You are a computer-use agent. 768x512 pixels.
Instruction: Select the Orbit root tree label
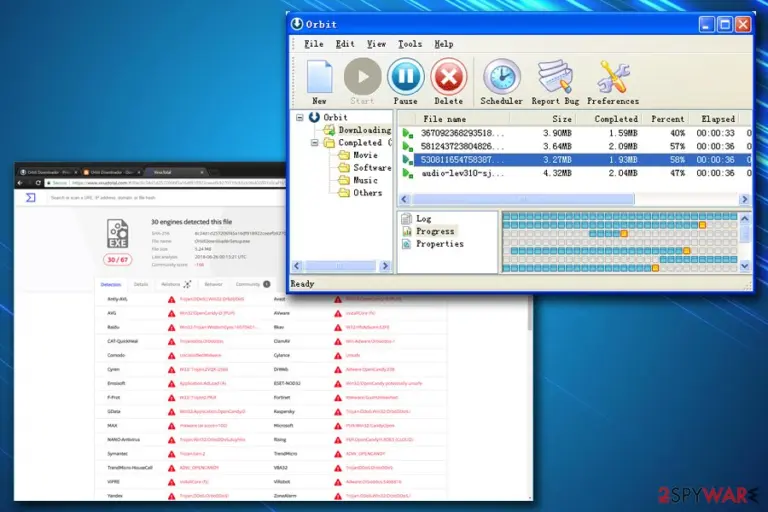pyautogui.click(x=336, y=118)
